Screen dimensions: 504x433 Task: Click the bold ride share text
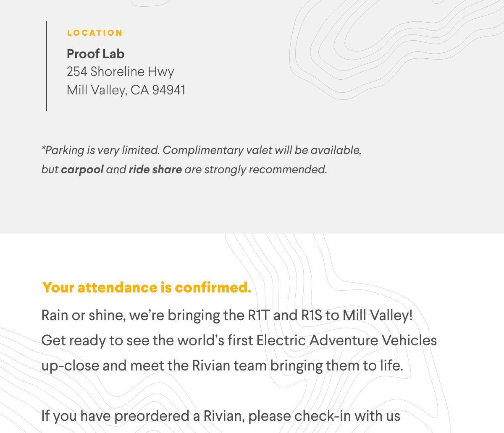pos(155,170)
